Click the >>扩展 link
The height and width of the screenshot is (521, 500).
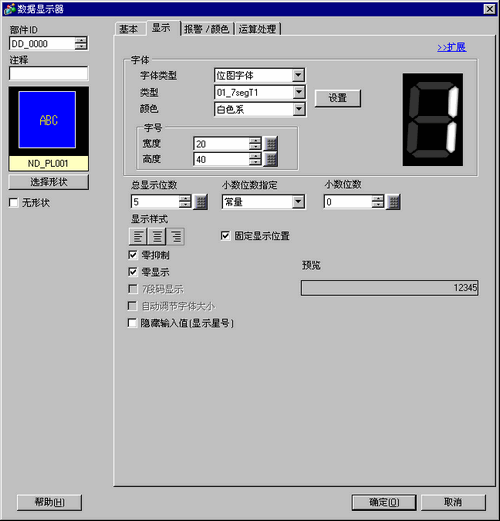(x=452, y=47)
